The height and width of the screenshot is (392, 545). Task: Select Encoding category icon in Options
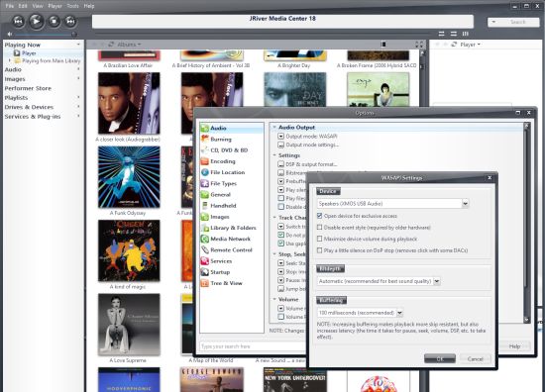(x=205, y=161)
